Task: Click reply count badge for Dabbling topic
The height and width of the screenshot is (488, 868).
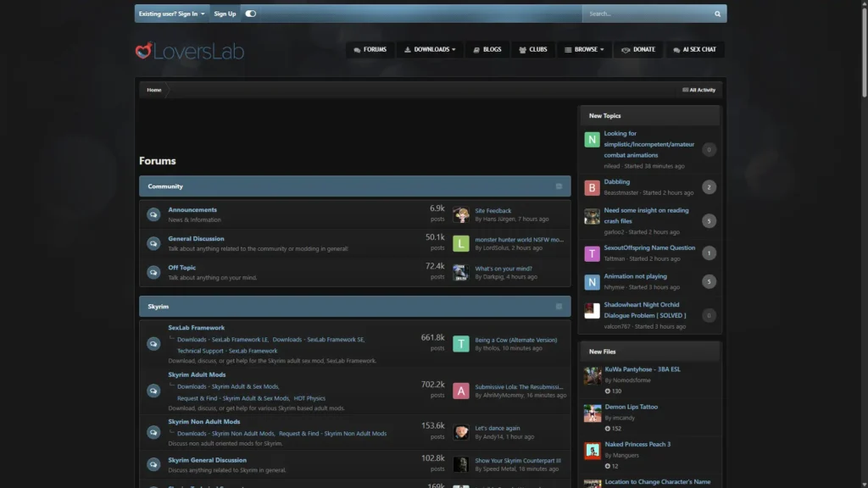Action: pyautogui.click(x=709, y=187)
